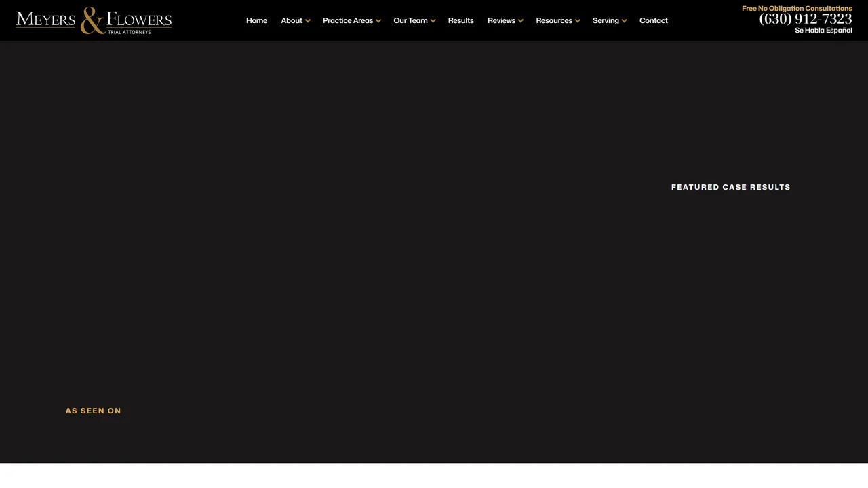Expand the Our Team chevron
This screenshot has height=488, width=868.
(x=433, y=21)
